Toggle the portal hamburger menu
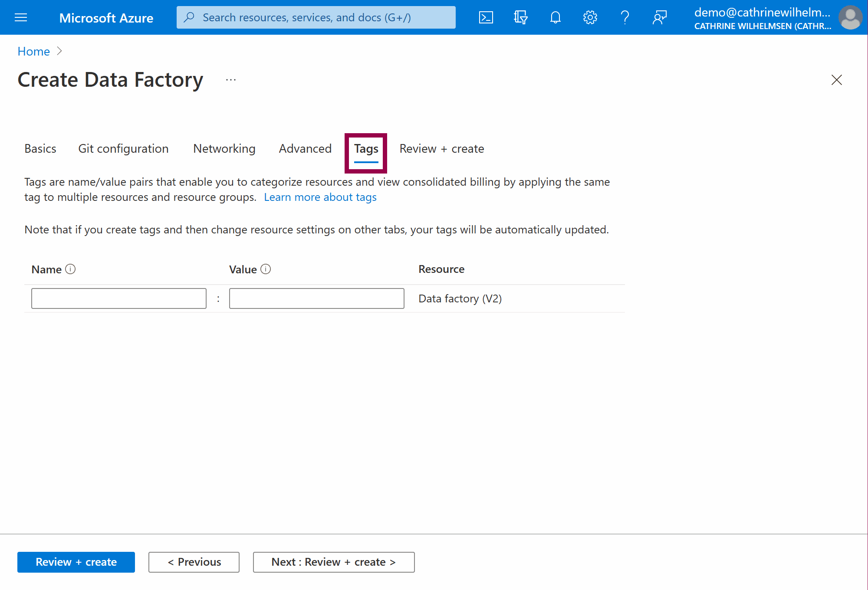The width and height of the screenshot is (868, 590). pyautogui.click(x=20, y=17)
